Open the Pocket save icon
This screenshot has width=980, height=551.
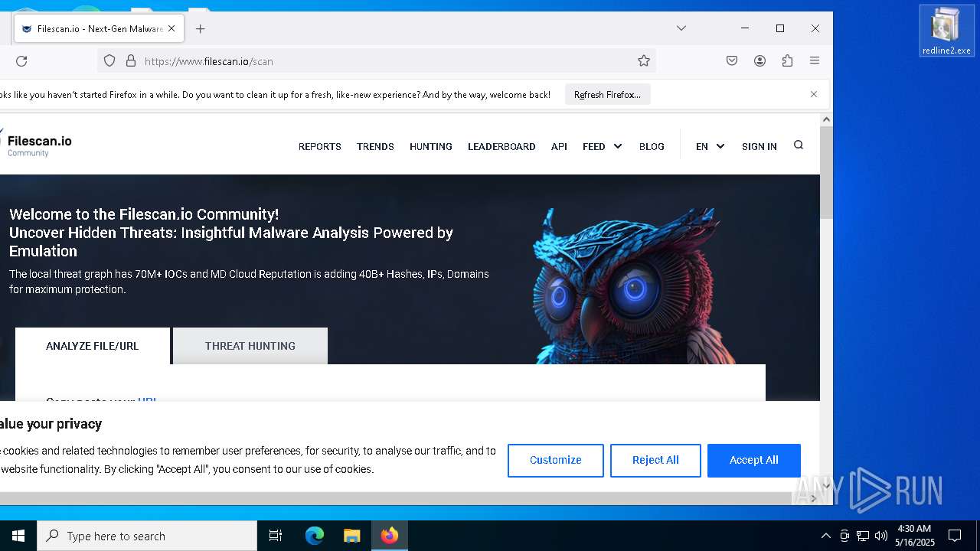[732, 60]
